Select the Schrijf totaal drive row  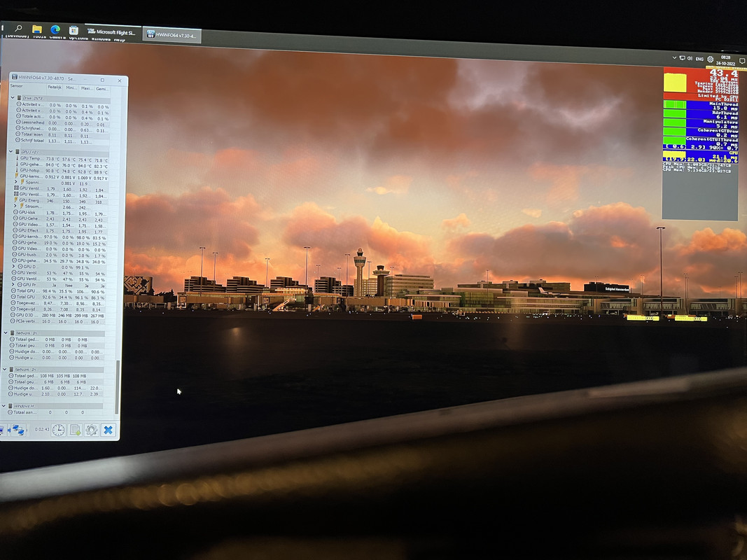[63, 141]
